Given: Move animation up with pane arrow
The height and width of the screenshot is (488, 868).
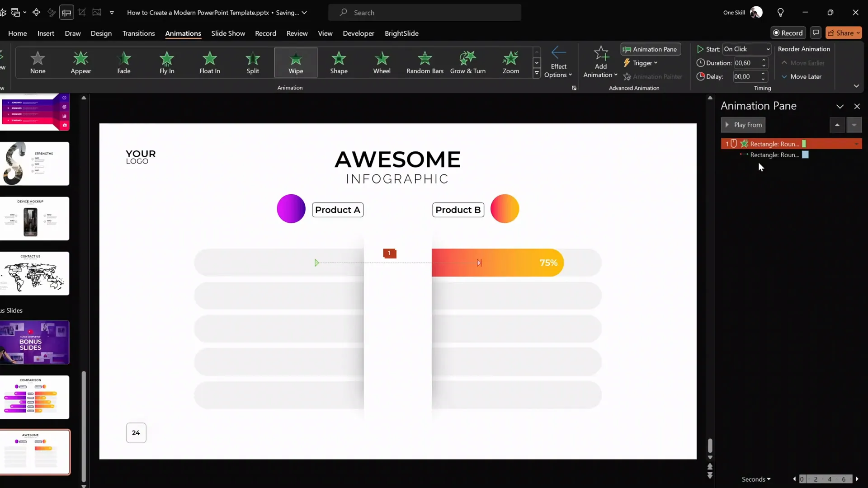Looking at the screenshot, I should (837, 125).
